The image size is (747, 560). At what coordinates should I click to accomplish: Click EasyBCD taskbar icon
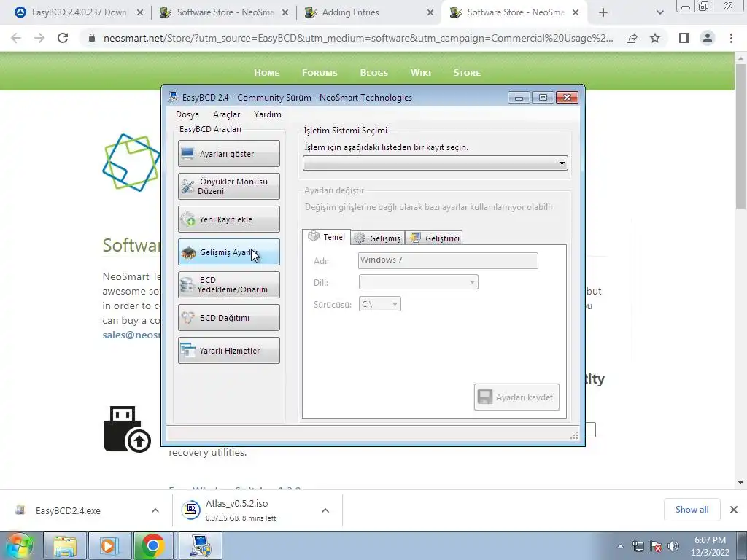[x=199, y=545]
